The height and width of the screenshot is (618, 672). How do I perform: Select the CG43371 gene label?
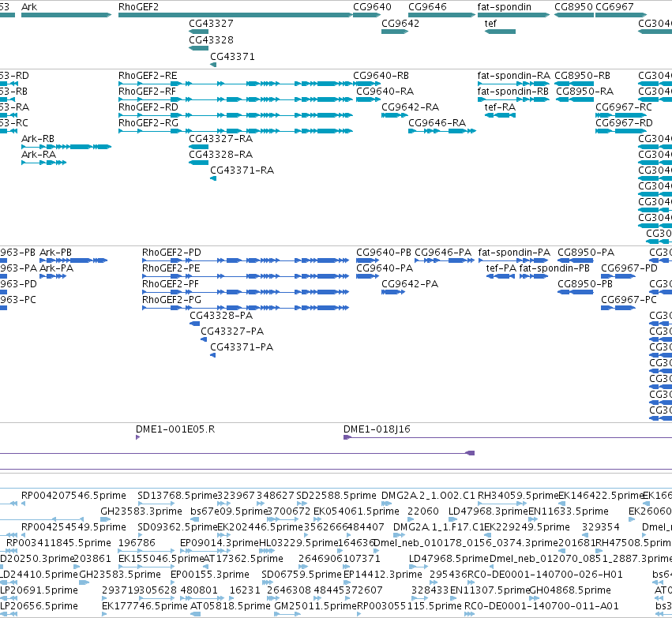click(x=232, y=57)
